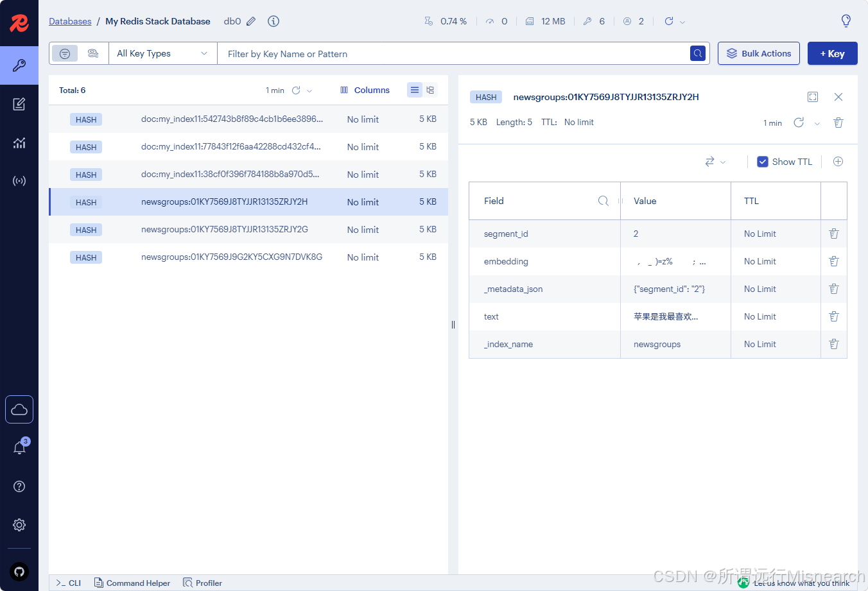The width and height of the screenshot is (868, 591).
Task: Select key newsgroups:01KY7569J8TYJJR13135ZRJY2G
Action: point(248,230)
